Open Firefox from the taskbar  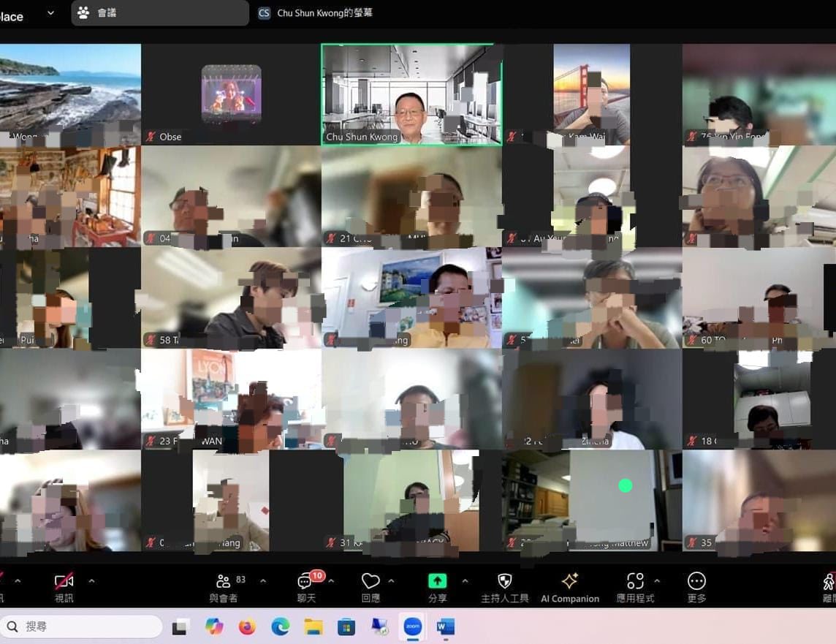coord(247,626)
